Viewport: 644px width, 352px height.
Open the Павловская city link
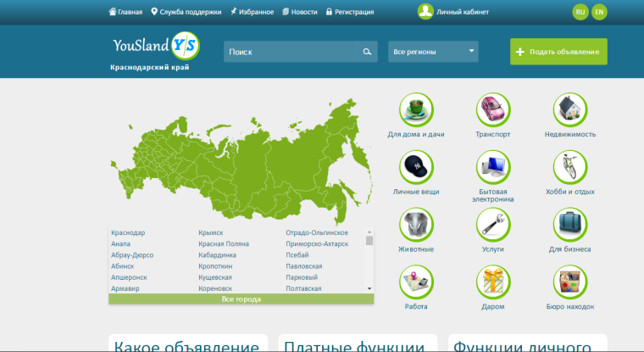(304, 266)
